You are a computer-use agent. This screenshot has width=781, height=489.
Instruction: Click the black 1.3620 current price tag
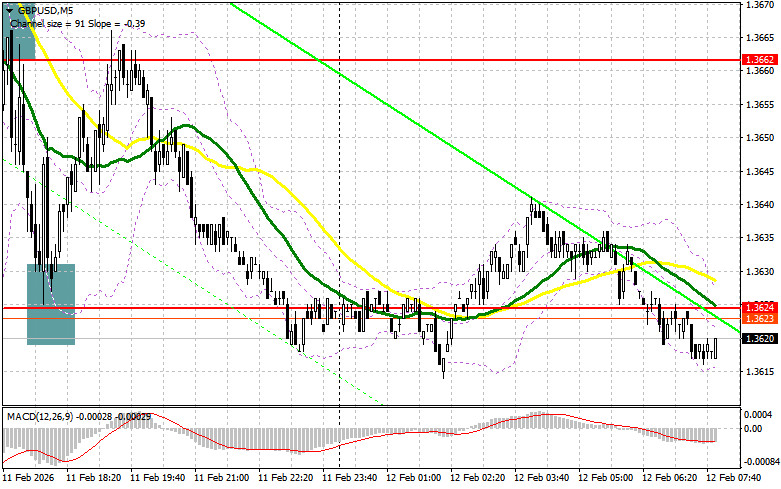click(x=759, y=339)
